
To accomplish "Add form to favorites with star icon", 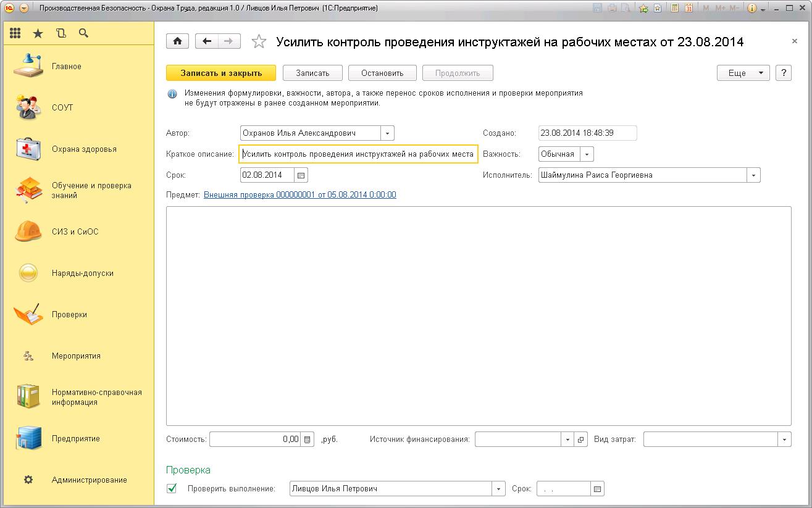I will click(259, 42).
